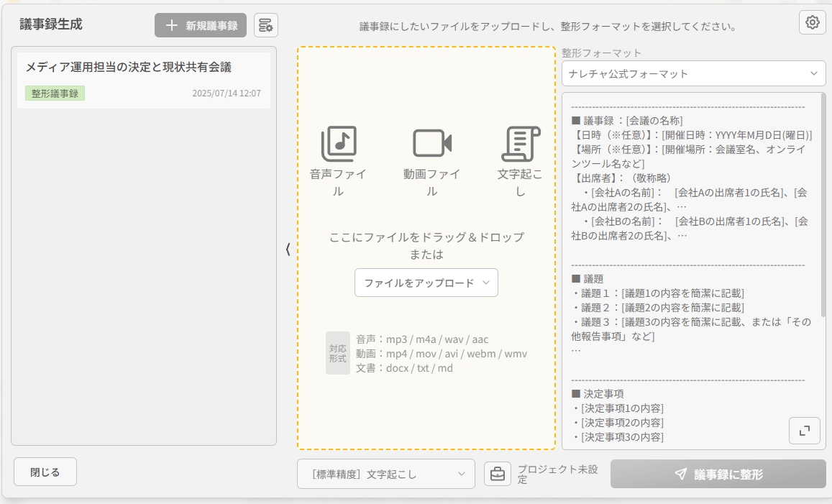Click the format template preview text area
The image size is (832, 504).
690,288
